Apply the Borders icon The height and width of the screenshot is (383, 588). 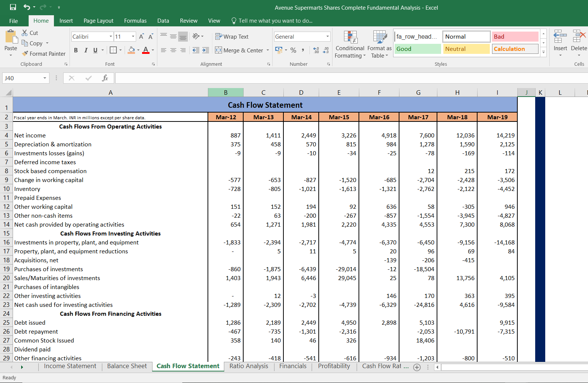coord(113,50)
